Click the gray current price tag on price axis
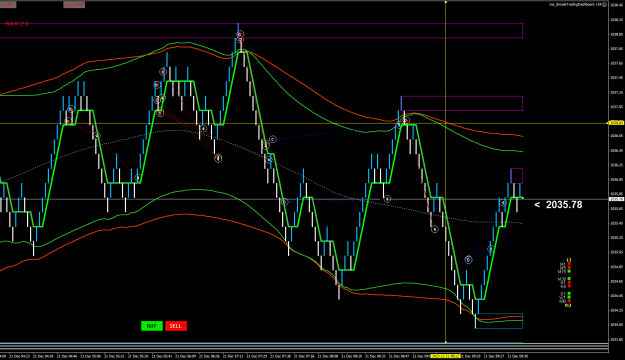This screenshot has width=625, height=360. click(616, 199)
